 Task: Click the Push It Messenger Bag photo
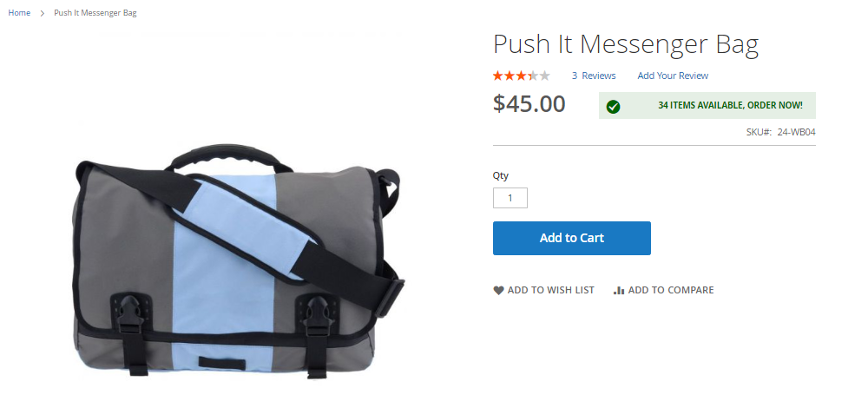(x=238, y=260)
